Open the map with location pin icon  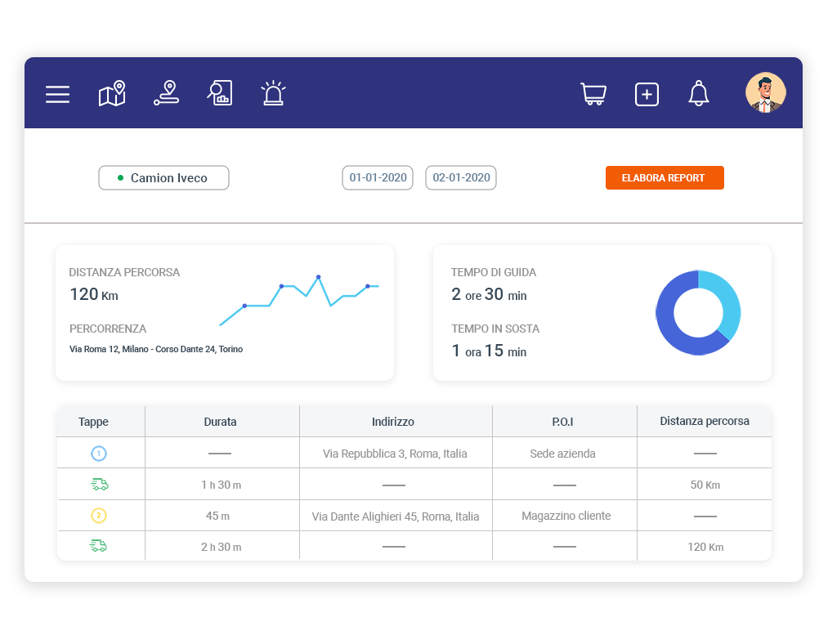click(x=112, y=94)
